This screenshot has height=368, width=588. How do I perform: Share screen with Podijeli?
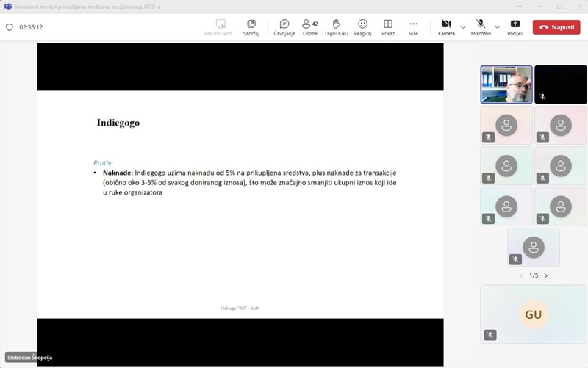(x=515, y=27)
